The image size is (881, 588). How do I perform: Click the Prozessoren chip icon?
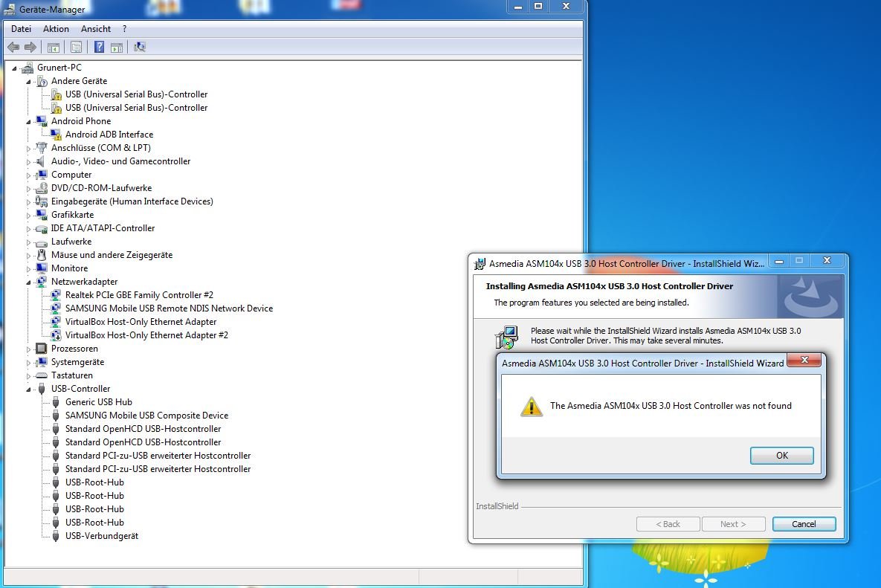tap(42, 349)
